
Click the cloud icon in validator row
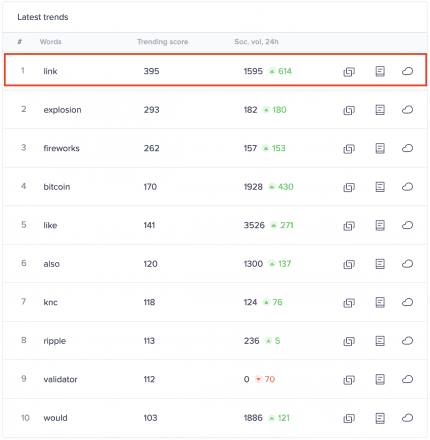coord(407,379)
